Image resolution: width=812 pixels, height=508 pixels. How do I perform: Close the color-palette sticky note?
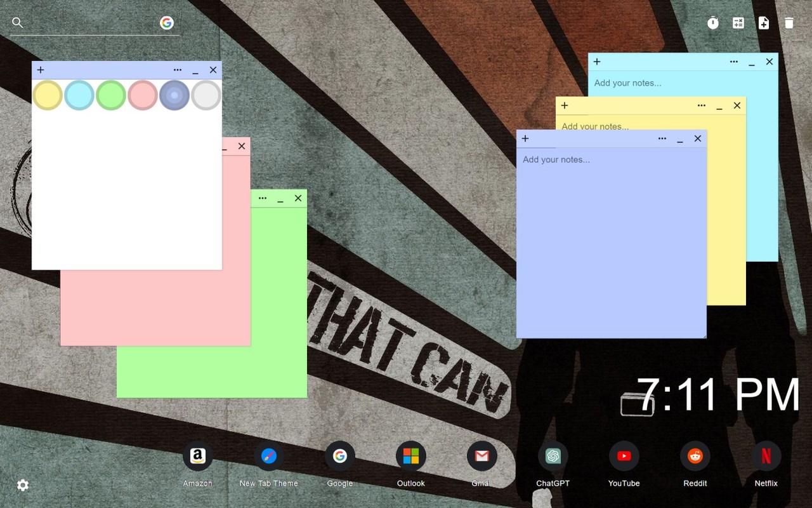pyautogui.click(x=213, y=70)
